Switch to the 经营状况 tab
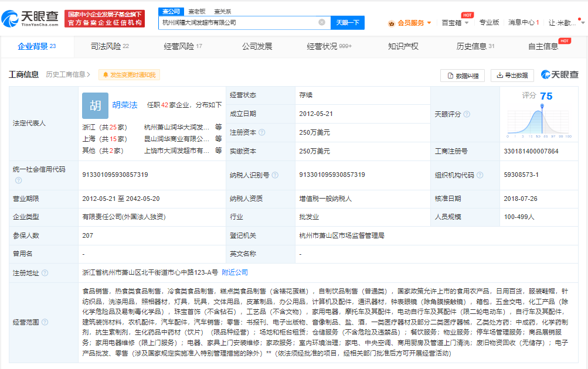The image size is (588, 369). [329, 46]
